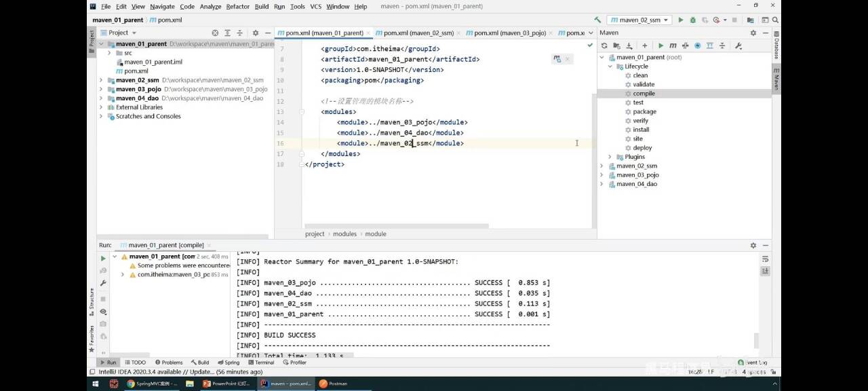Switch to pom.xml (maven_02_ssm) tab
868x391 pixels.
point(418,33)
